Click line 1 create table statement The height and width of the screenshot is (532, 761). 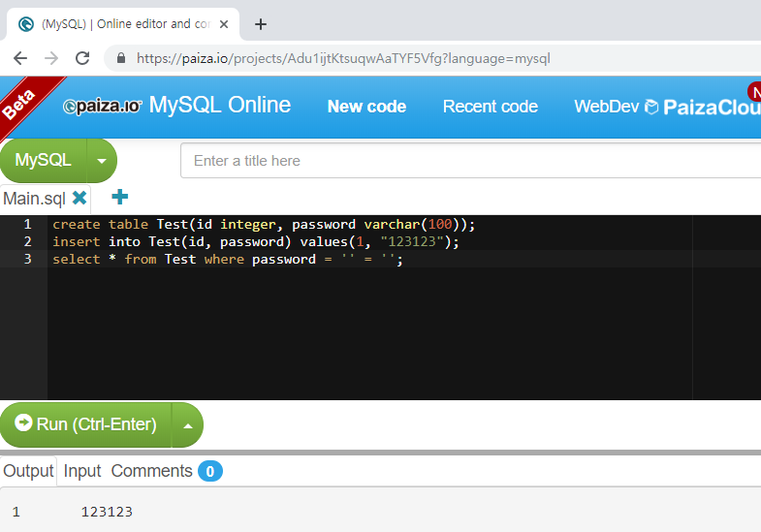(x=264, y=225)
